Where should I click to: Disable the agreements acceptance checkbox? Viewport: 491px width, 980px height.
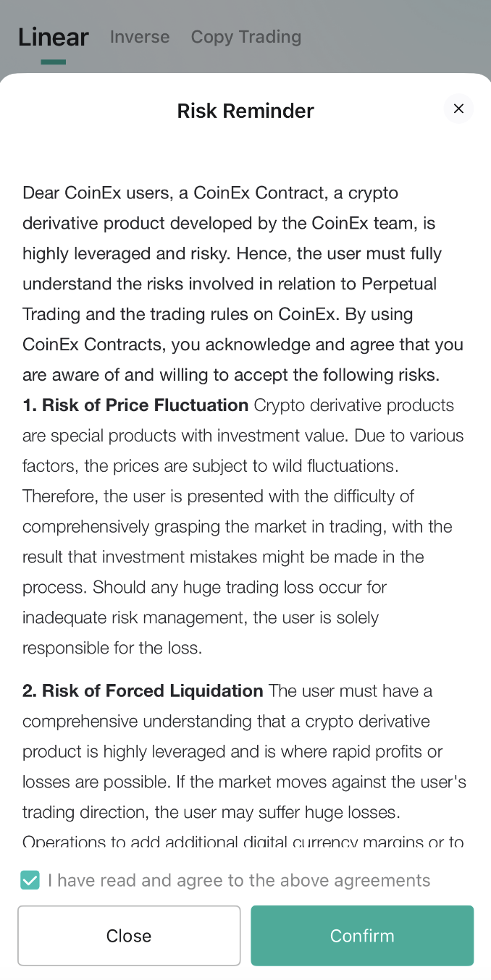click(x=30, y=880)
